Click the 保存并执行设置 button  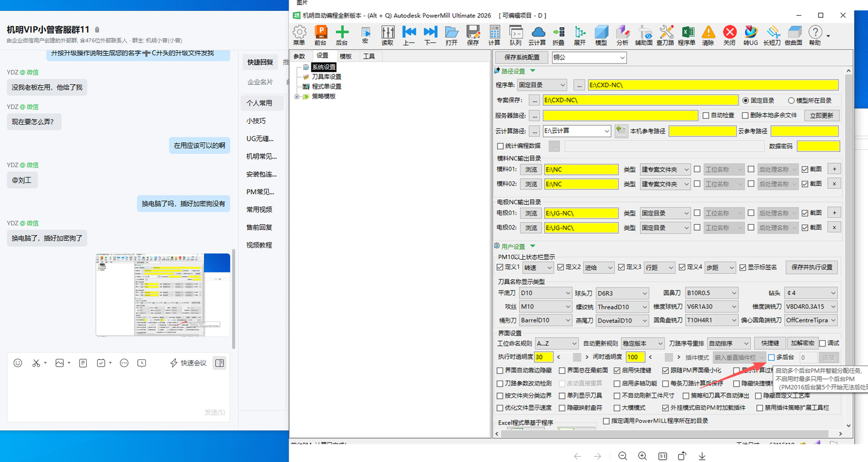coord(812,268)
